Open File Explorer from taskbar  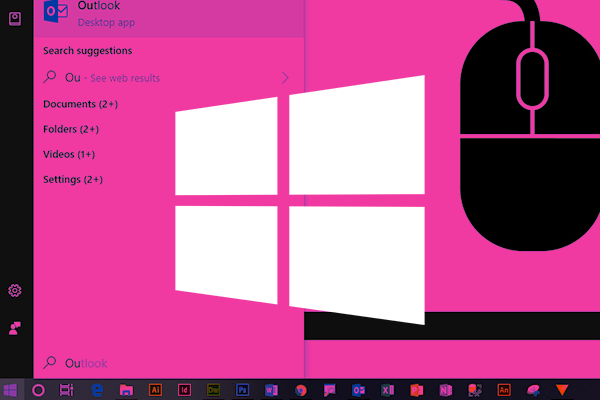126,390
